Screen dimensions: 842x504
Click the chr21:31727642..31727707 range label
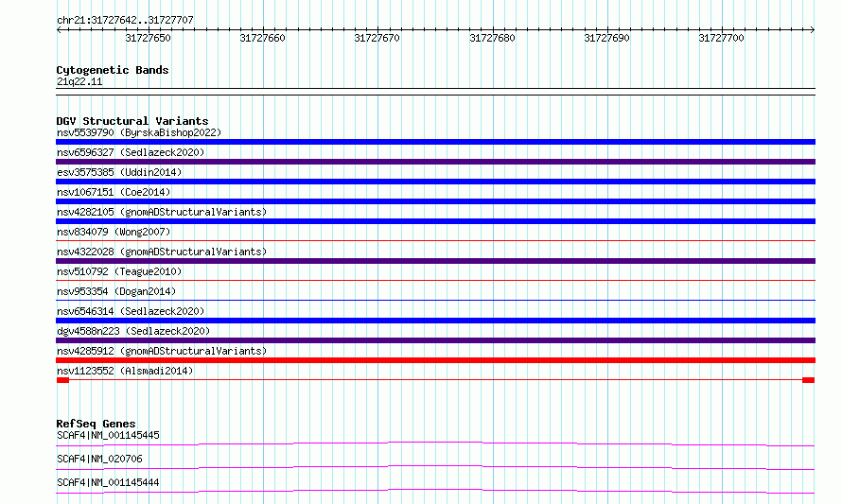point(125,20)
